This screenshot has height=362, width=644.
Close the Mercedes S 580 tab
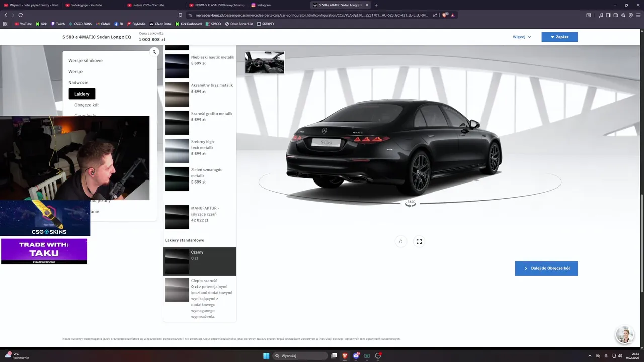coord(367,5)
